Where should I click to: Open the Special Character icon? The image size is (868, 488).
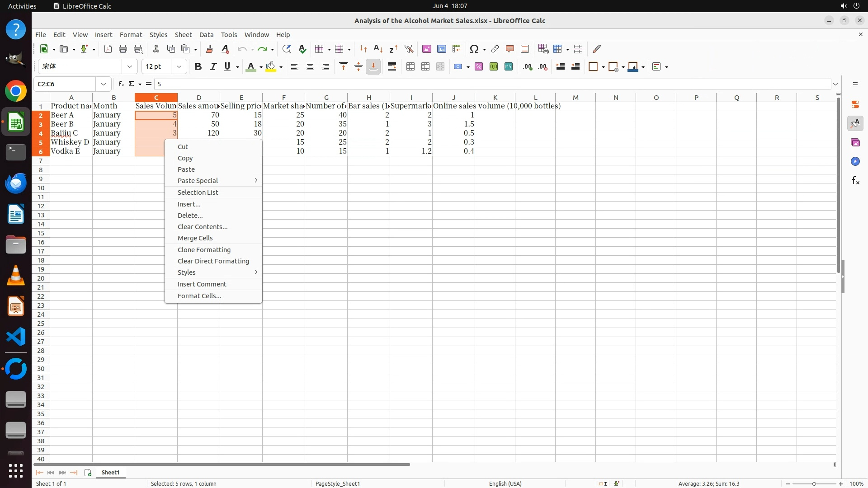[474, 49]
